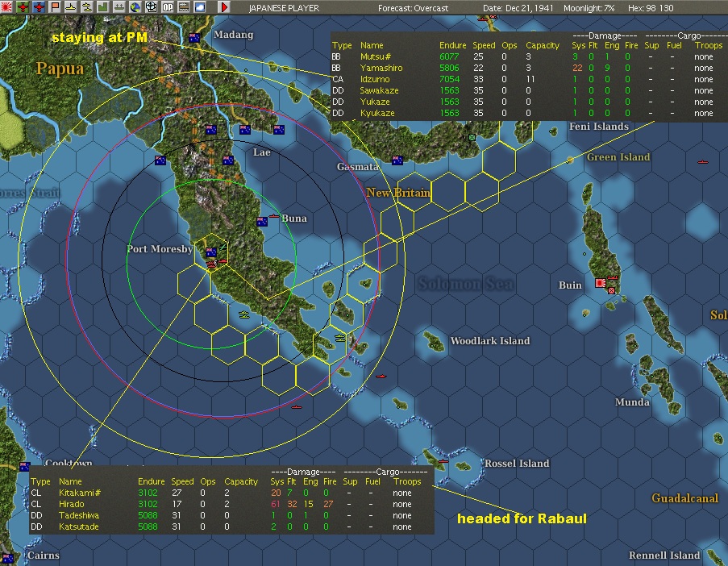Click the Hex: 98 130 status text
The image size is (728, 566).
pos(651,8)
